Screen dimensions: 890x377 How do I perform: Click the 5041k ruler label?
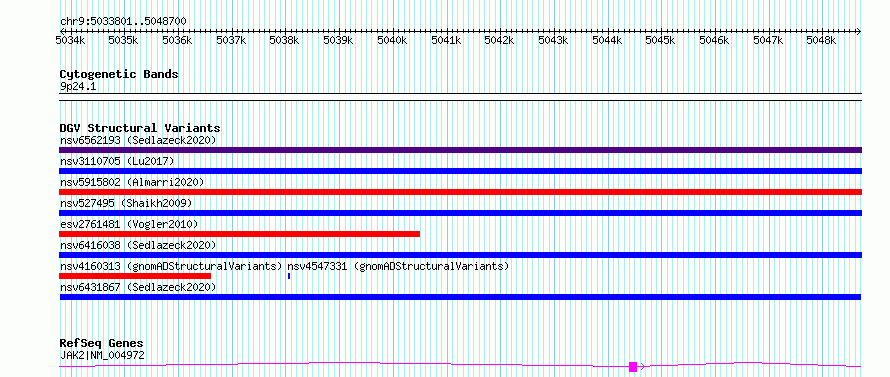[x=446, y=40]
